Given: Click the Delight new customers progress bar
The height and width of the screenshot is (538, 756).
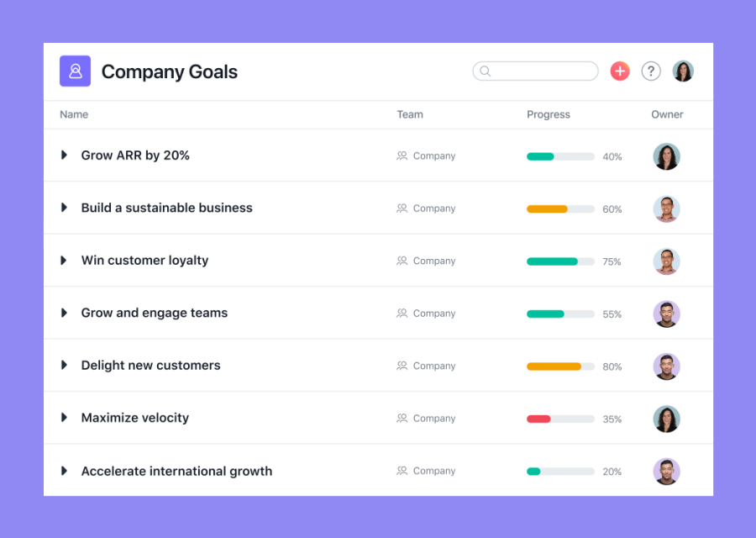Looking at the screenshot, I should coord(560,367).
